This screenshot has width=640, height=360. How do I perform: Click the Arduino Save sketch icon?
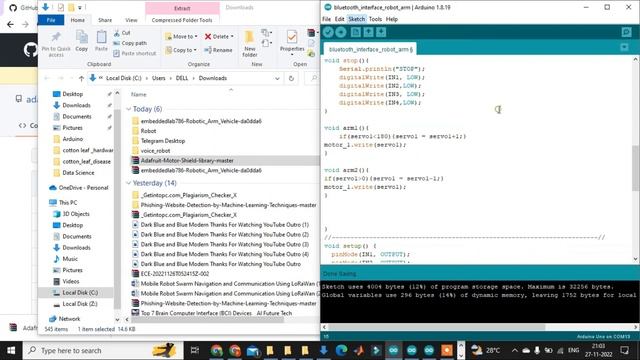[381, 32]
